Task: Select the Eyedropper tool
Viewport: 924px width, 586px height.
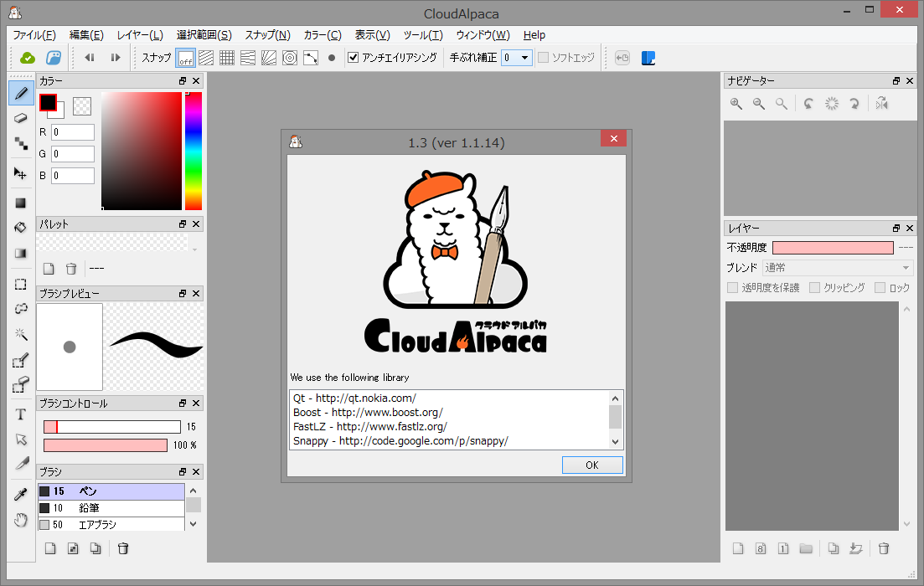Action: 20,493
